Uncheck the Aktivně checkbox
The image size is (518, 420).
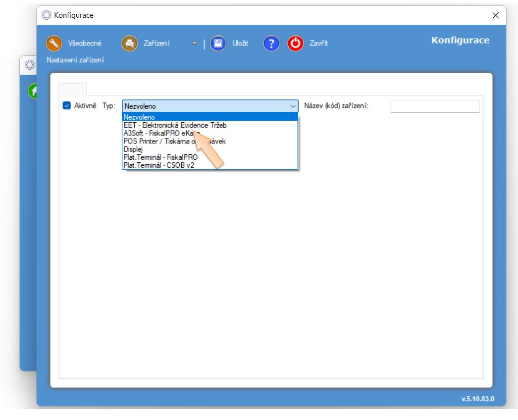(67, 106)
